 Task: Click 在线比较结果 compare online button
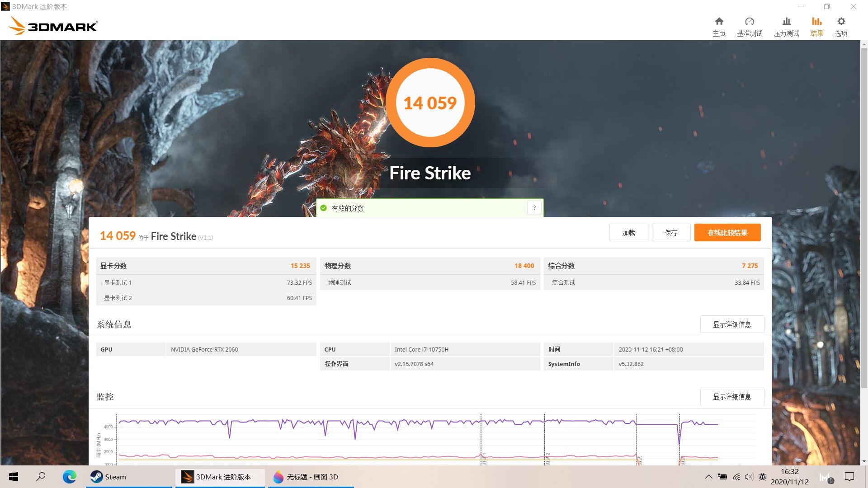(727, 233)
